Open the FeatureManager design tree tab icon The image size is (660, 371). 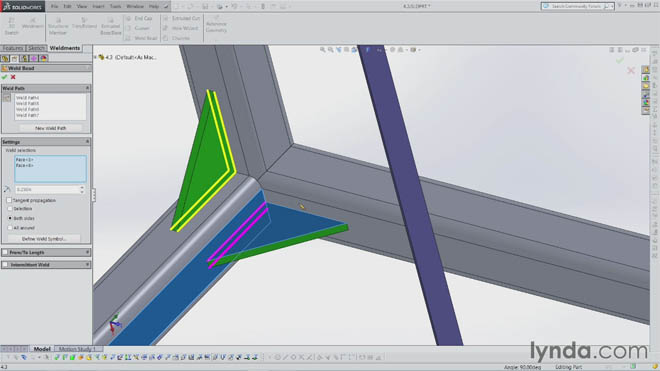coord(5,59)
